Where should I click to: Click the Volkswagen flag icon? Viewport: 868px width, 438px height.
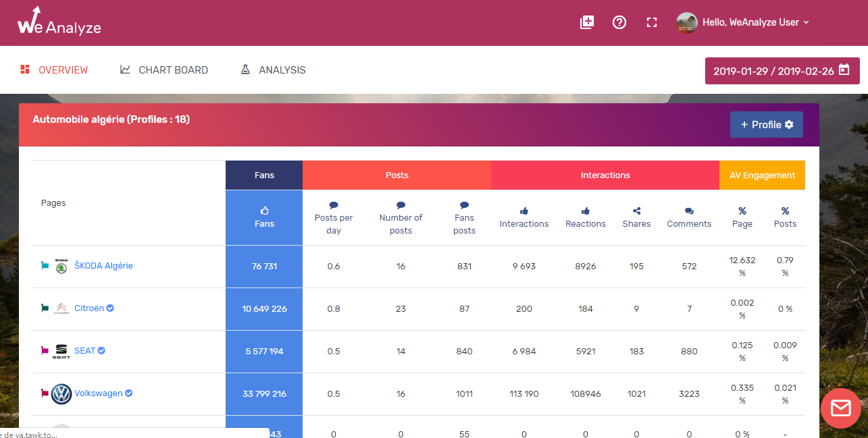coord(45,393)
